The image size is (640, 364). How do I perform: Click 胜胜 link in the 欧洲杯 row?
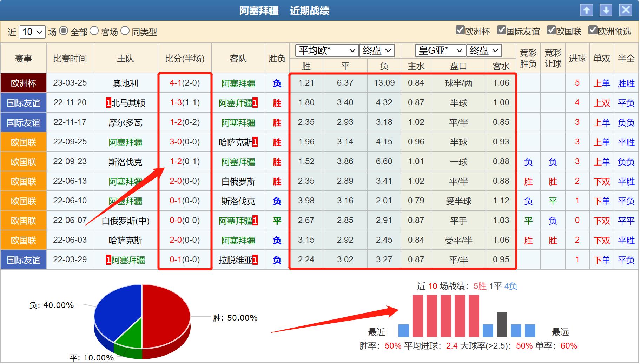626,83
